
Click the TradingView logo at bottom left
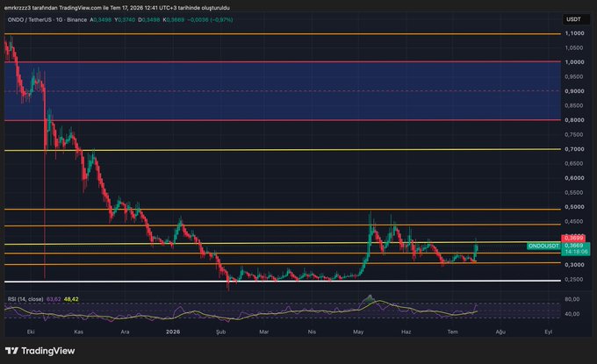40,351
